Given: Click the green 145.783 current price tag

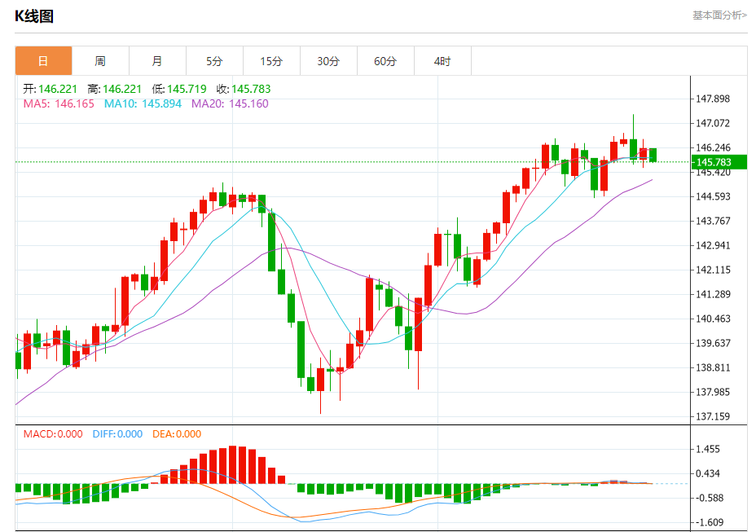Looking at the screenshot, I should [x=719, y=162].
